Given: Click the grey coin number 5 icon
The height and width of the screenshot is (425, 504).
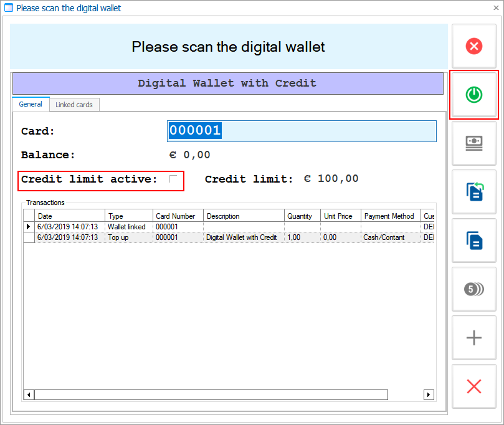Looking at the screenshot, I should (x=473, y=289).
